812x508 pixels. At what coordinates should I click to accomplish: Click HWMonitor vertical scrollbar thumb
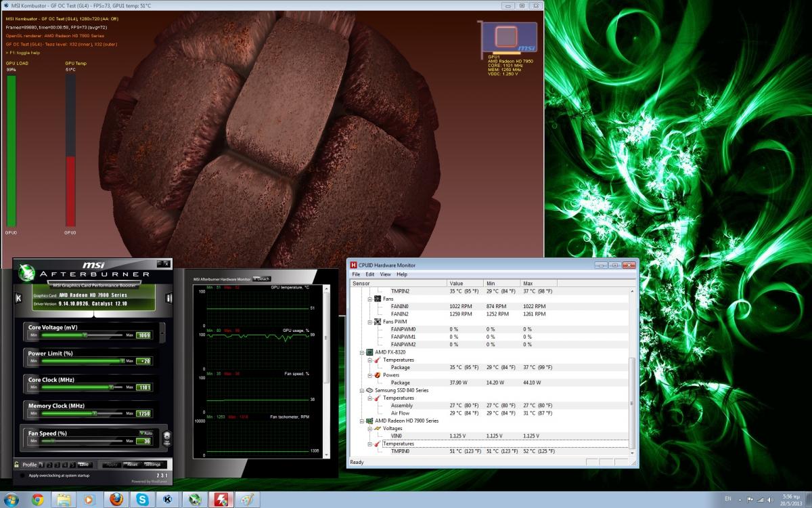[633, 402]
